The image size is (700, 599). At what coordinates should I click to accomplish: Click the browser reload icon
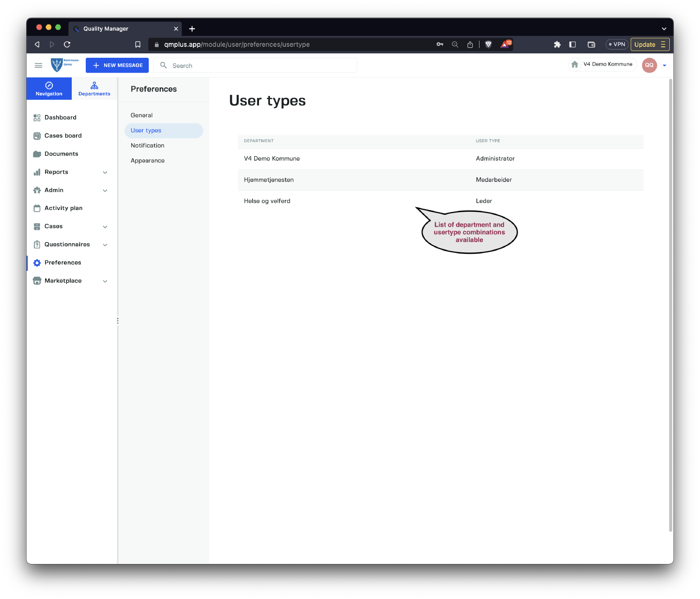click(x=67, y=44)
